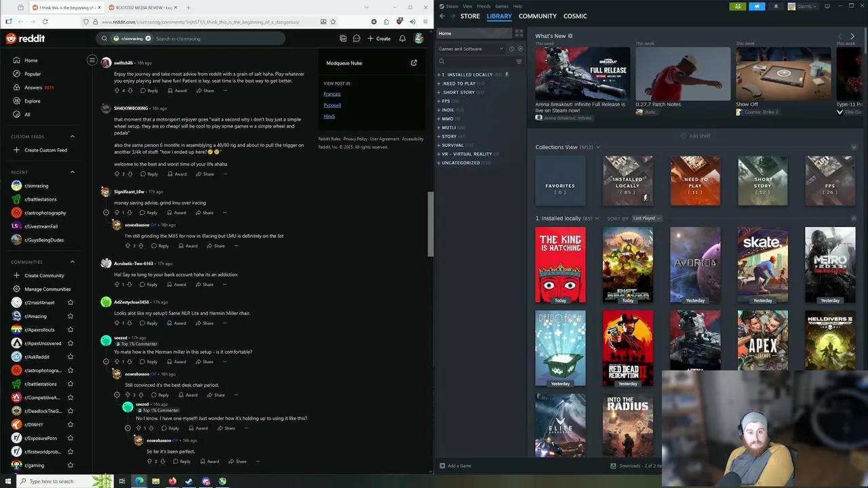Open File Explorer from the taskbar
Image resolution: width=868 pixels, height=488 pixels.
point(155,481)
